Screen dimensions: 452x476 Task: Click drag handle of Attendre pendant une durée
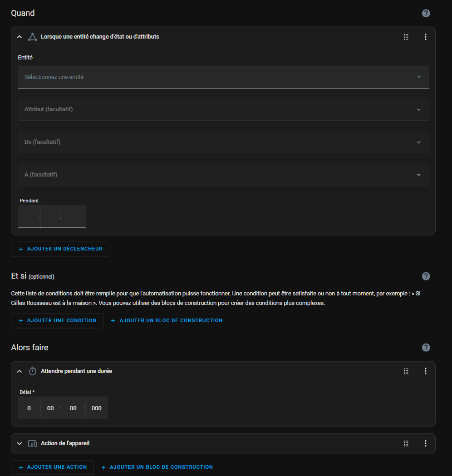click(406, 371)
